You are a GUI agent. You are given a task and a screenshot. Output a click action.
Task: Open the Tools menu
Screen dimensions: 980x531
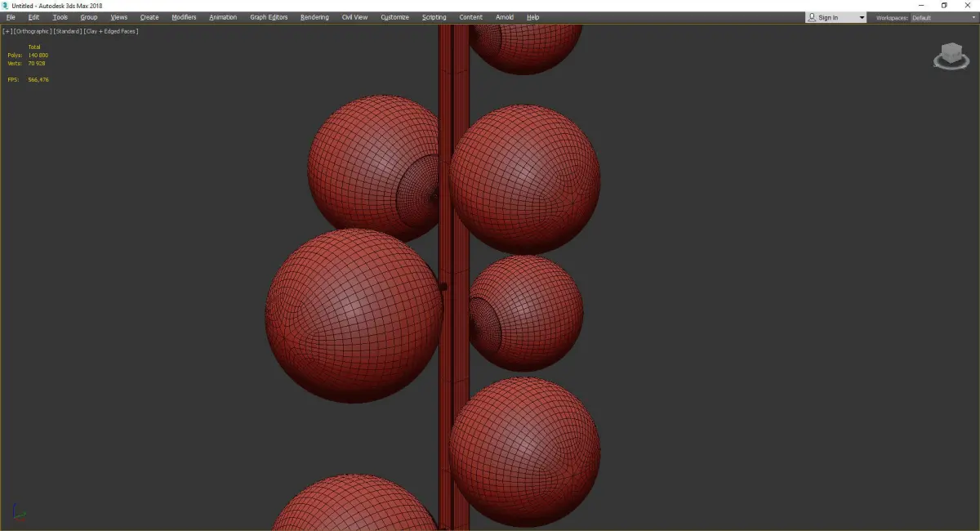[60, 17]
